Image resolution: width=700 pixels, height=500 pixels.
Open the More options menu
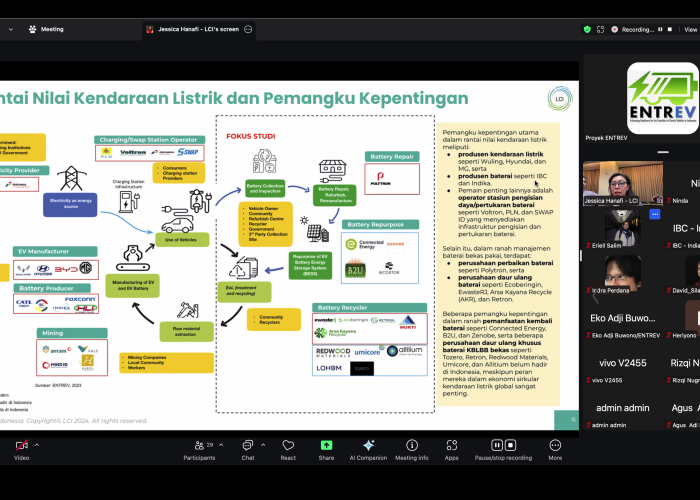555,450
